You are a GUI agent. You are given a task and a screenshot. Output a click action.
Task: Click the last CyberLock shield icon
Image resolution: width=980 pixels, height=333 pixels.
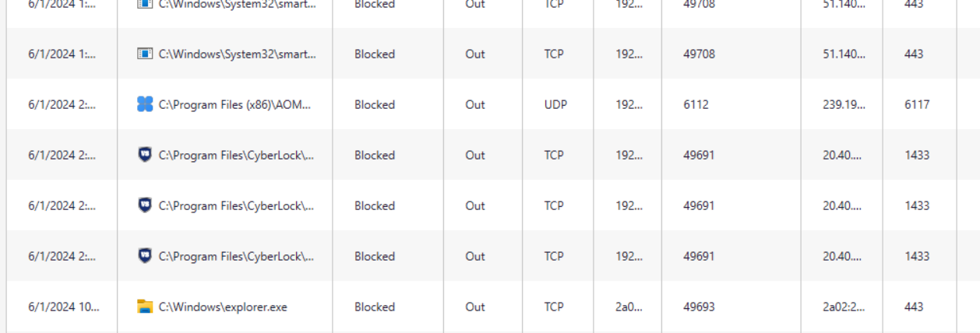tap(145, 256)
